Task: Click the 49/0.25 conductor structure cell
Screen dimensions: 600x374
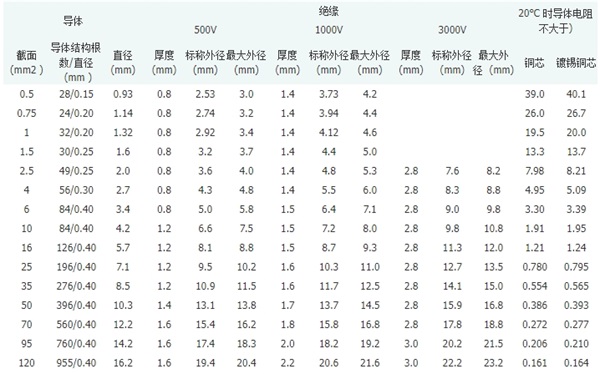Action: pyautogui.click(x=76, y=171)
